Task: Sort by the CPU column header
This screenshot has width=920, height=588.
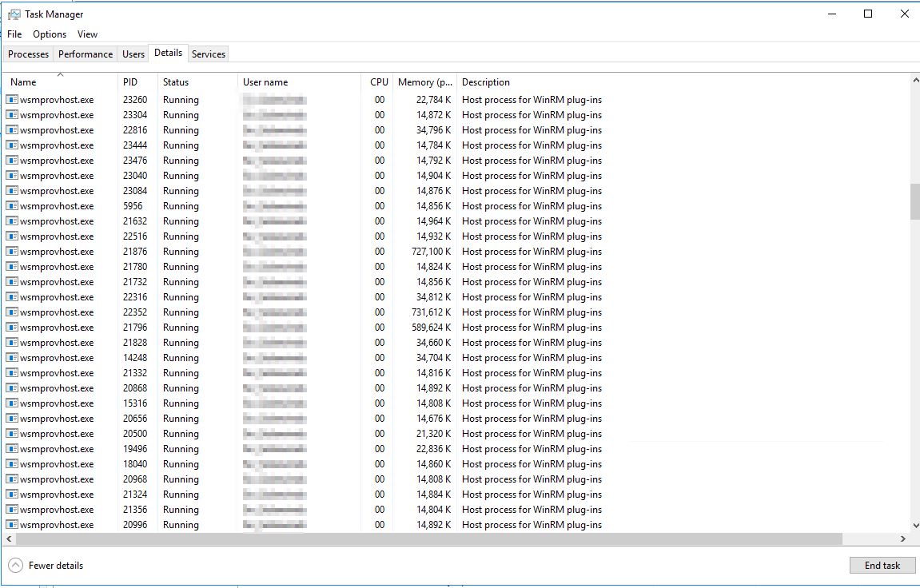Action: click(x=377, y=82)
